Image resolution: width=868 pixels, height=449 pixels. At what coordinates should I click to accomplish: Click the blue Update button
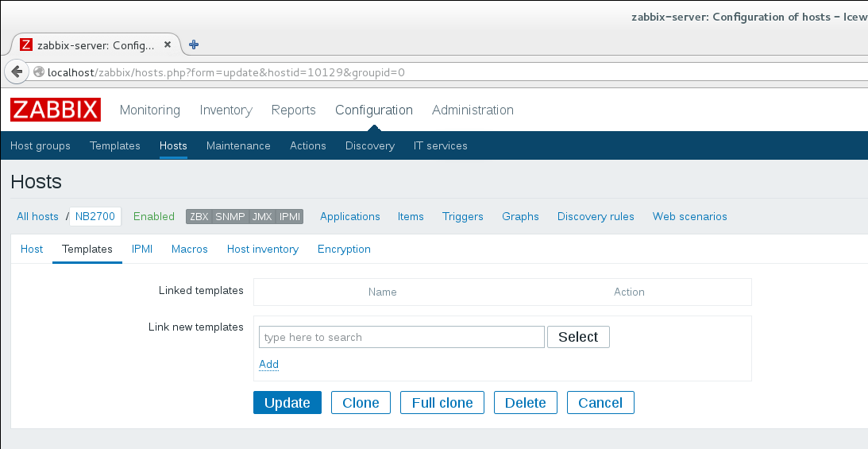click(x=287, y=402)
